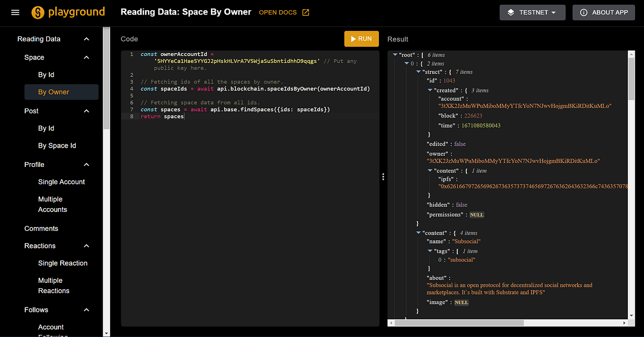Run the code with RUN button
Screen dimensions: 644x337
[x=361, y=39]
